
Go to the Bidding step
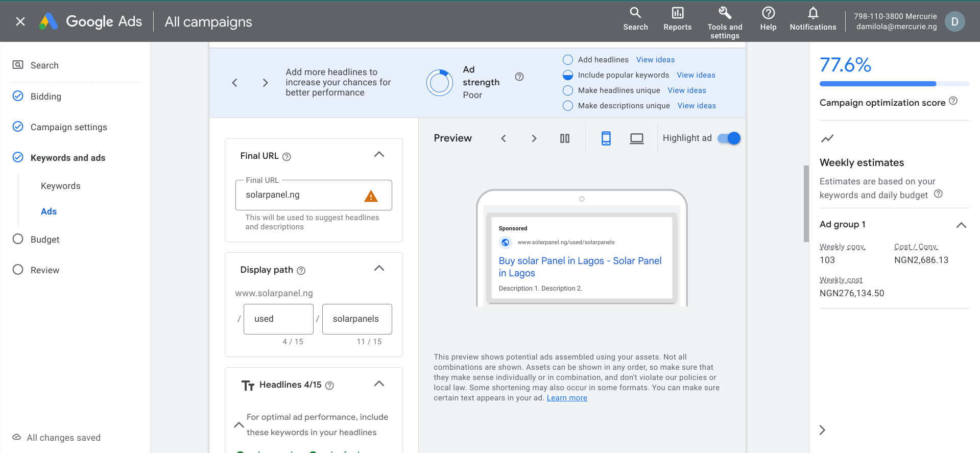point(45,97)
